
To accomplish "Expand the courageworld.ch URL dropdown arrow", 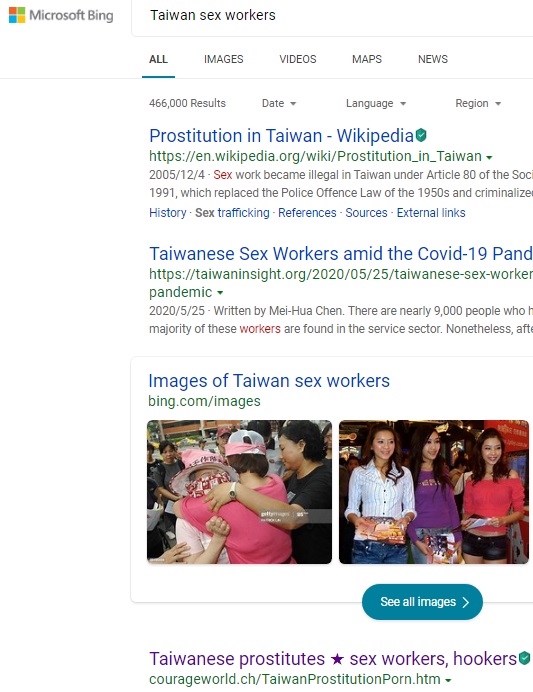I will click(448, 680).
